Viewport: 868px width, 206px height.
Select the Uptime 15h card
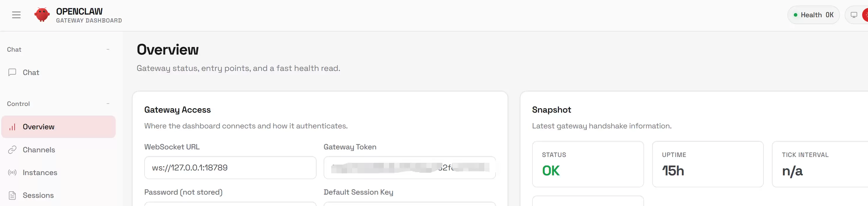(708, 164)
